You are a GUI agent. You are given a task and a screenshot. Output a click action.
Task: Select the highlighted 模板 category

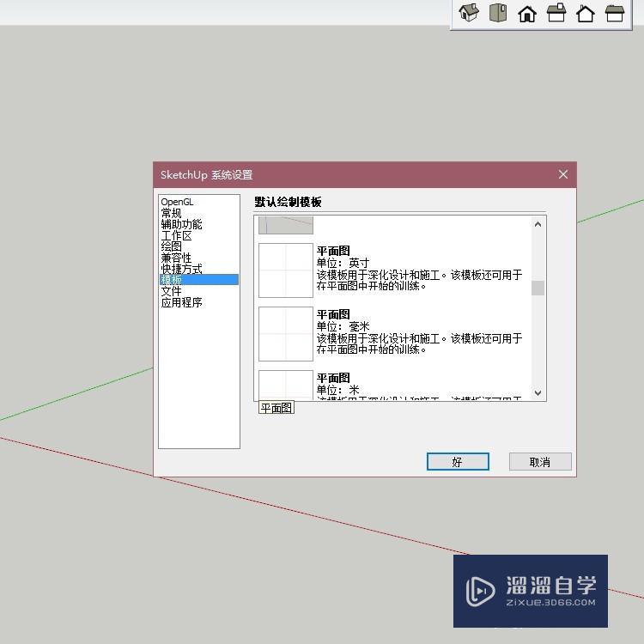[199, 280]
